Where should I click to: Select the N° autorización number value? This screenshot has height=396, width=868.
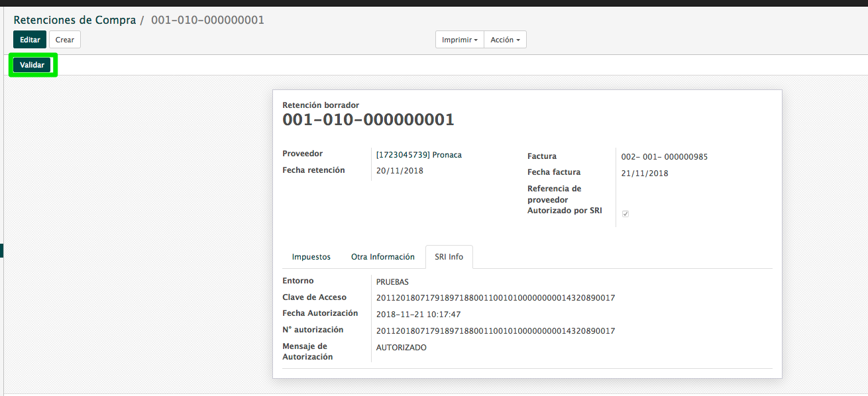[496, 330]
